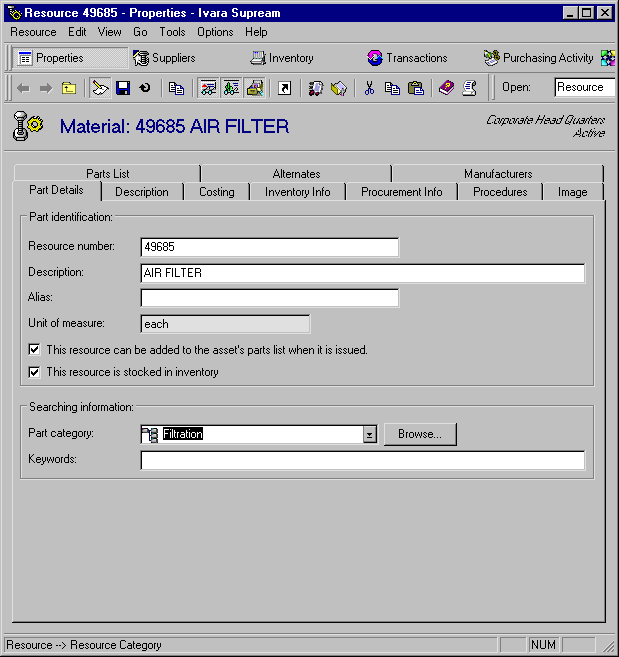Click into the empty Keywords field

(x=363, y=460)
